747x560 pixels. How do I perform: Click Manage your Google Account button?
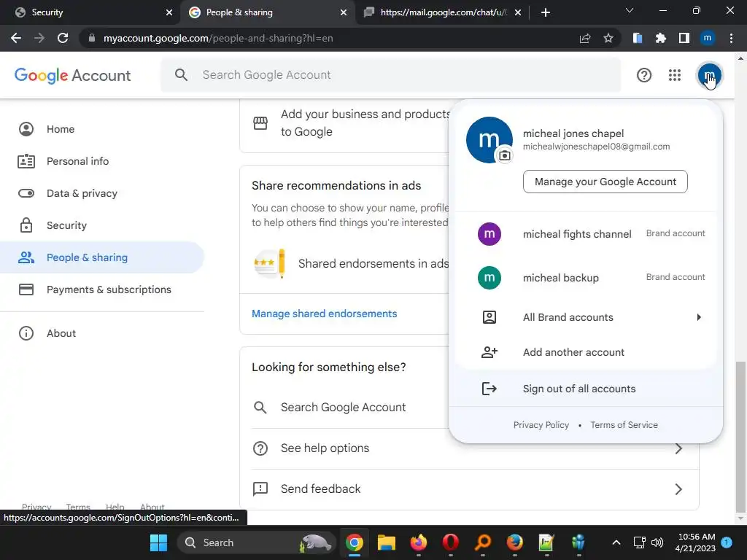coord(605,182)
